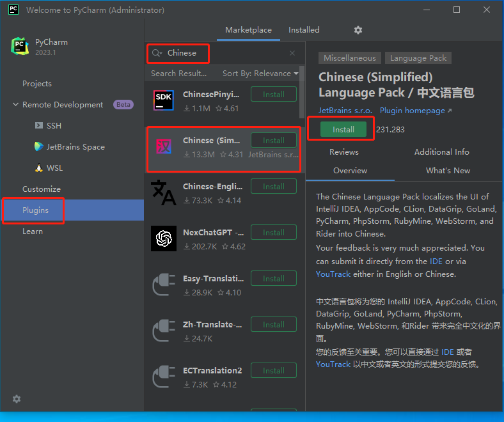Collapse Remote Development section

click(15, 104)
